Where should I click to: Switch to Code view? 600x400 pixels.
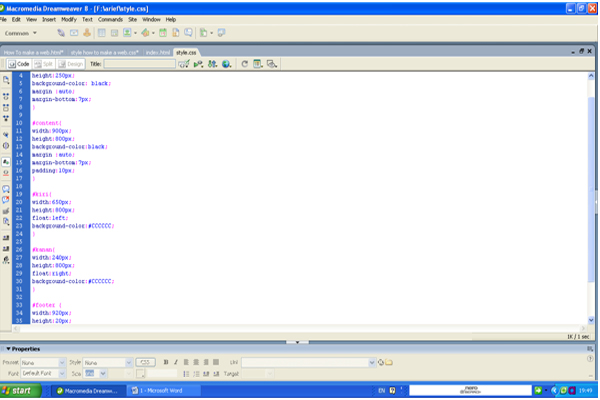20,64
